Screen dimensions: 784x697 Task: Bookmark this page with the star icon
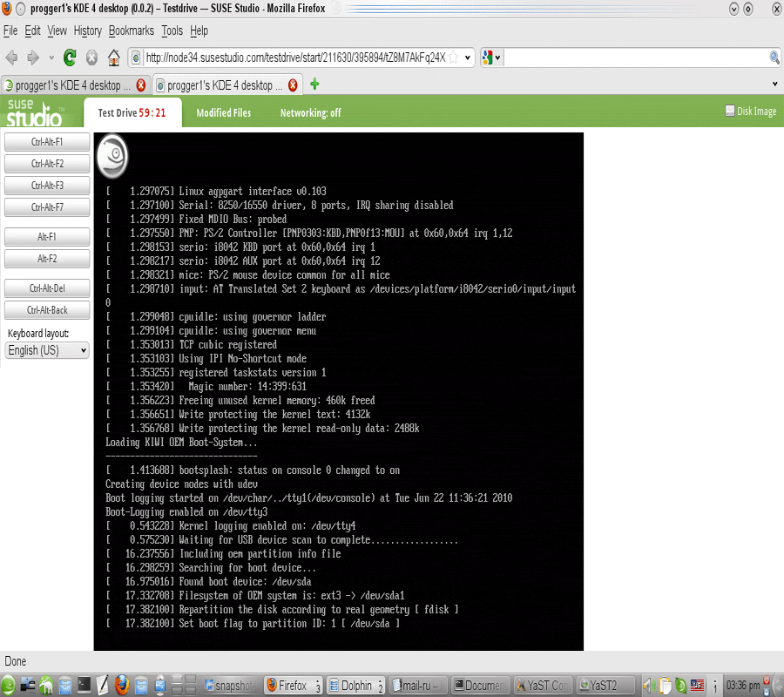coord(454,58)
